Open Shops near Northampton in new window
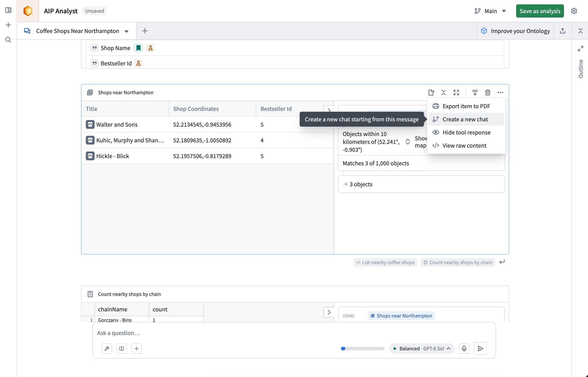 coord(431,93)
